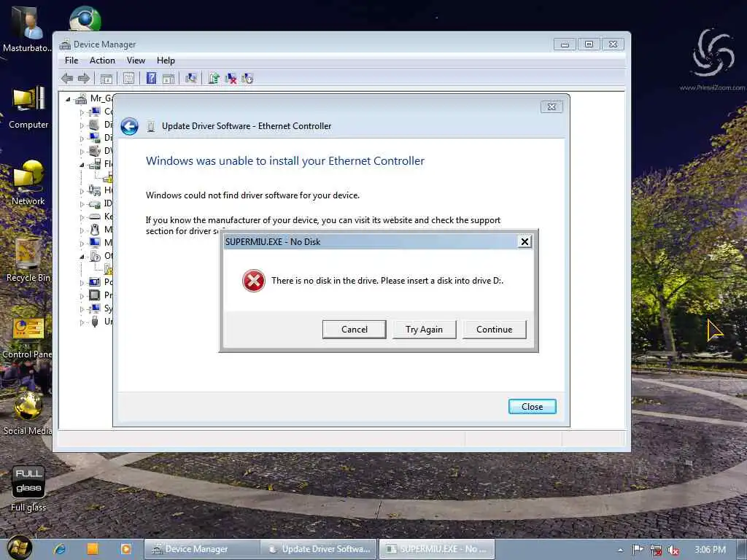This screenshot has width=747, height=560.
Task: Open the Social Media desktop icon
Action: [28, 413]
